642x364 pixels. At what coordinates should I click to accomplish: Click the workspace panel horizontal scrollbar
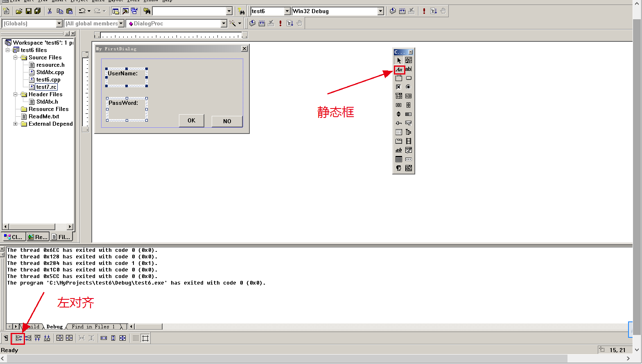click(x=38, y=226)
